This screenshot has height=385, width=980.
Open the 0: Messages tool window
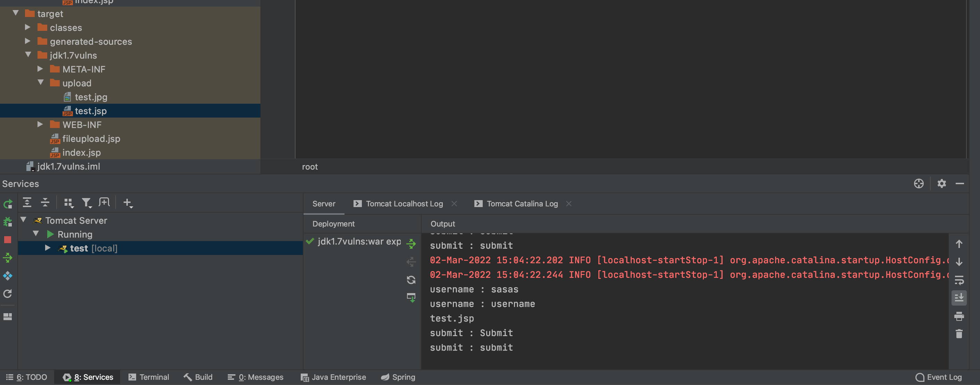coord(256,377)
